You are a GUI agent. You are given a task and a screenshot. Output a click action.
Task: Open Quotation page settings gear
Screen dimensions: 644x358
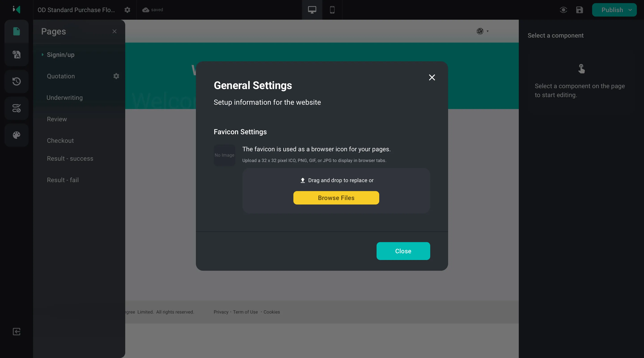(x=116, y=76)
